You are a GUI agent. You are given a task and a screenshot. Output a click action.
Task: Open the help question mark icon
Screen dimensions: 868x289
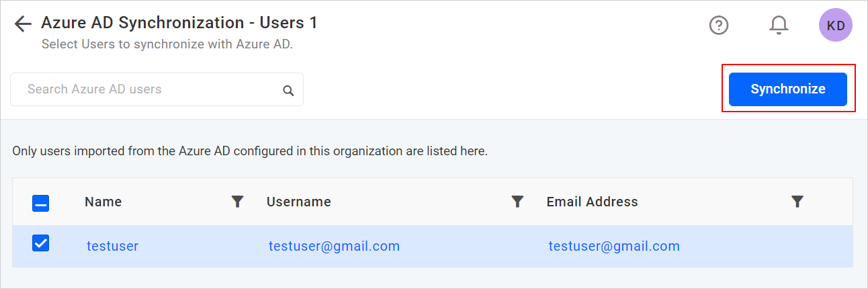(x=719, y=25)
